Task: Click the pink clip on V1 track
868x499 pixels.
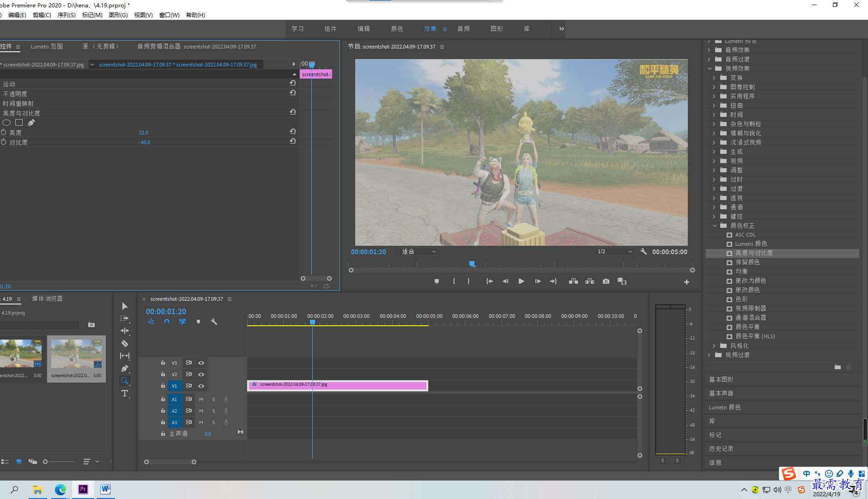Action: point(338,385)
